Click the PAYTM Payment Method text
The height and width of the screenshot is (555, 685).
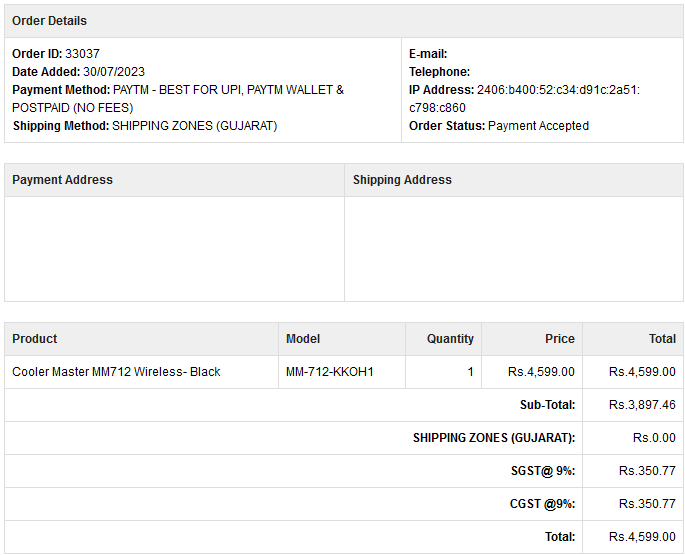(178, 90)
